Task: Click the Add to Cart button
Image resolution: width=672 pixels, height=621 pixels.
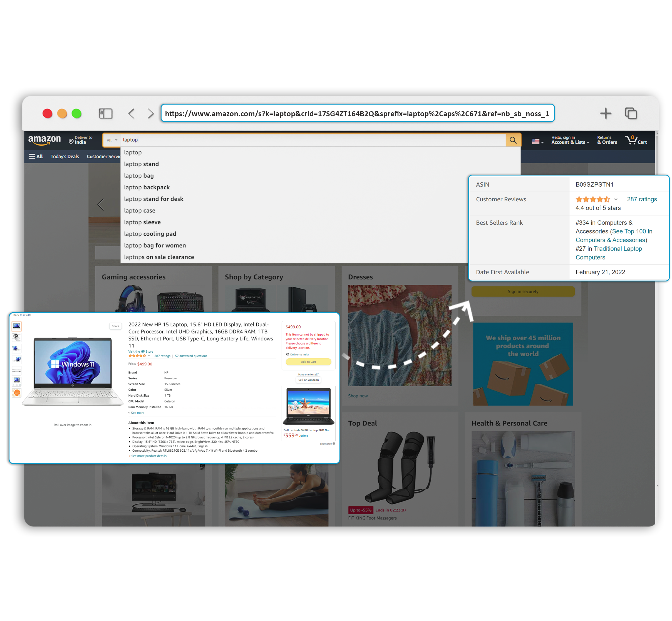Action: [308, 362]
